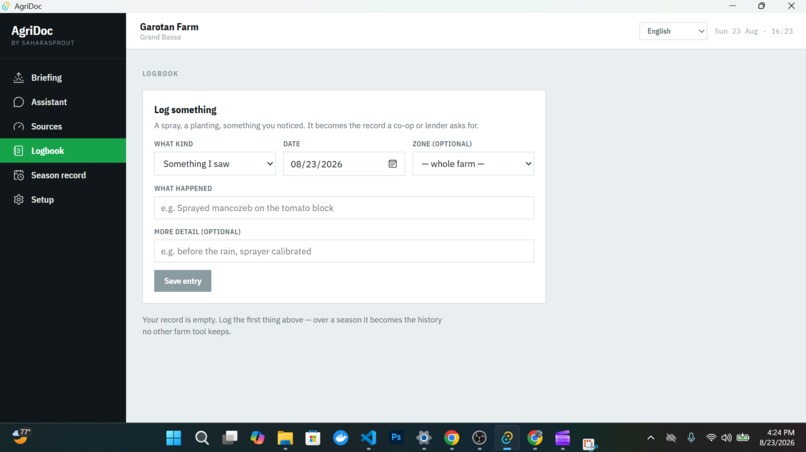Click the Sources gauge icon
The height and width of the screenshot is (452, 806).
coord(19,126)
